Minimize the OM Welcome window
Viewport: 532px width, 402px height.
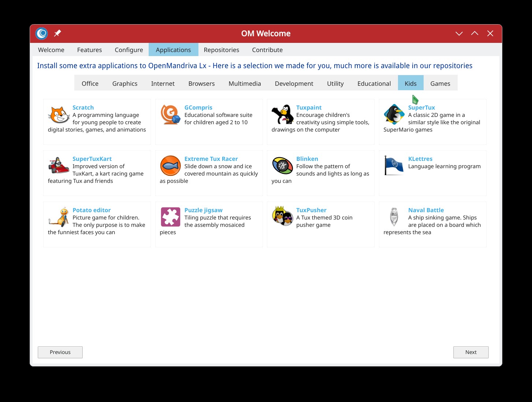point(459,33)
